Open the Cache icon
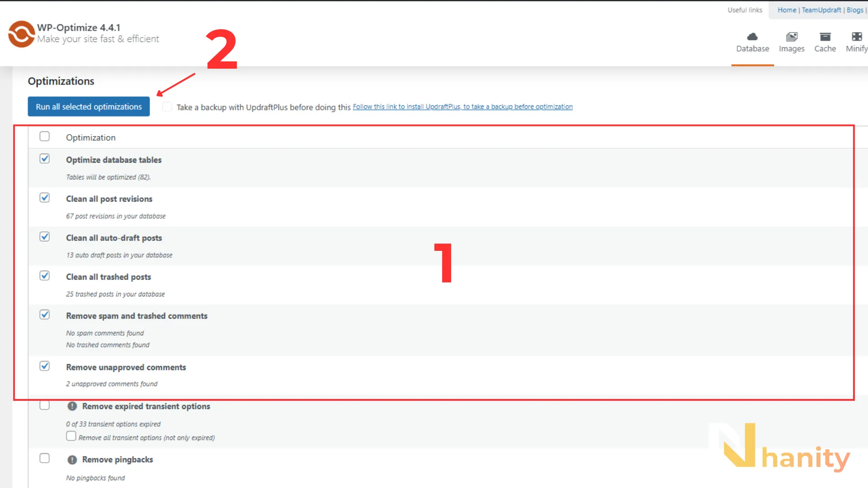 825,37
